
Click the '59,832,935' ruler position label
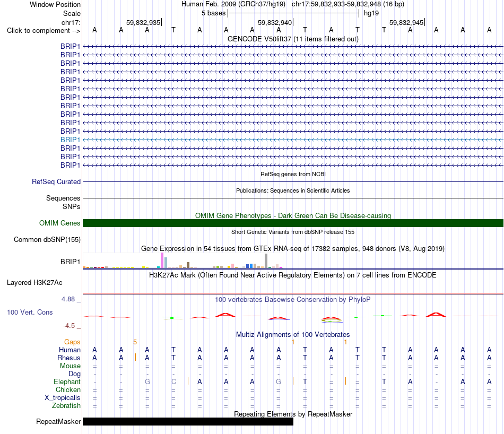click(x=143, y=22)
